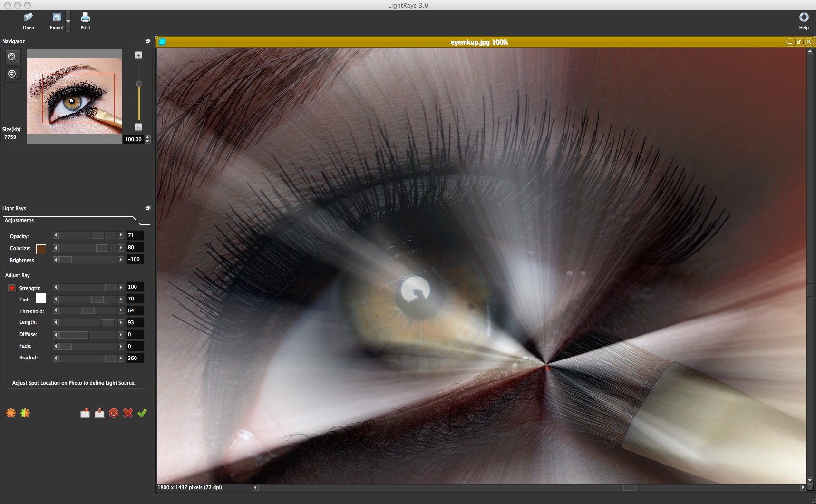Undock the Light Rays panel
The image size is (816, 504).
click(147, 208)
